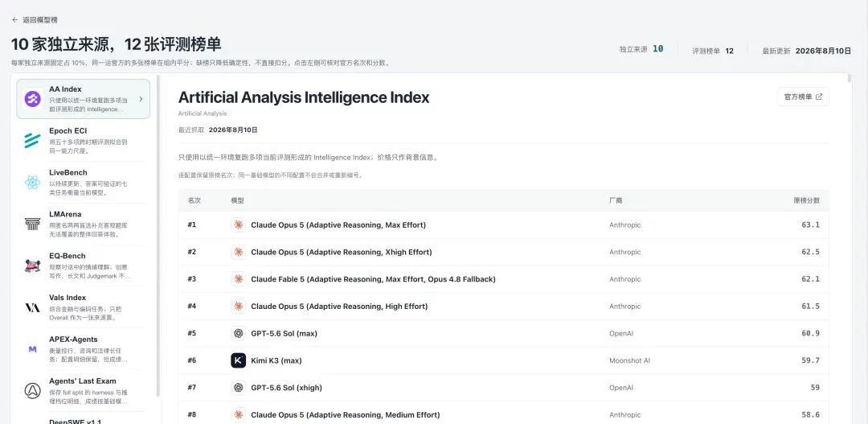This screenshot has height=424, width=868.
Task: Click the score 62.1
Action: 810,279
